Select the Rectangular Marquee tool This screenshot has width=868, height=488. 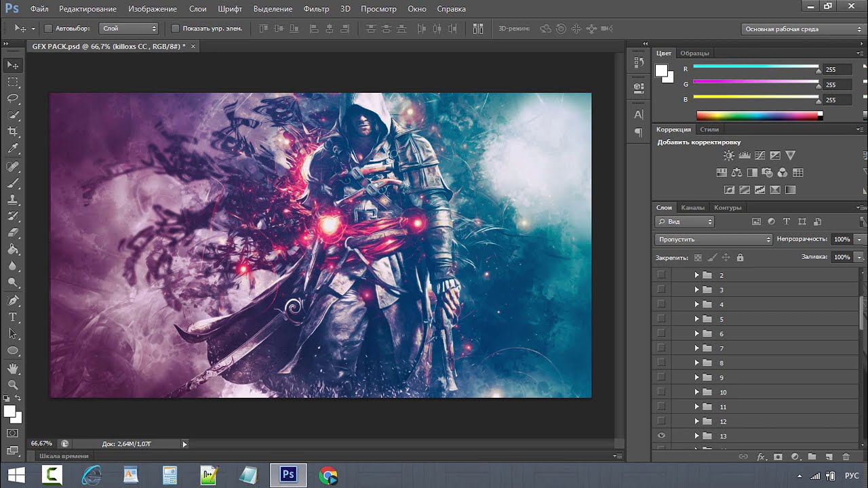[x=13, y=82]
